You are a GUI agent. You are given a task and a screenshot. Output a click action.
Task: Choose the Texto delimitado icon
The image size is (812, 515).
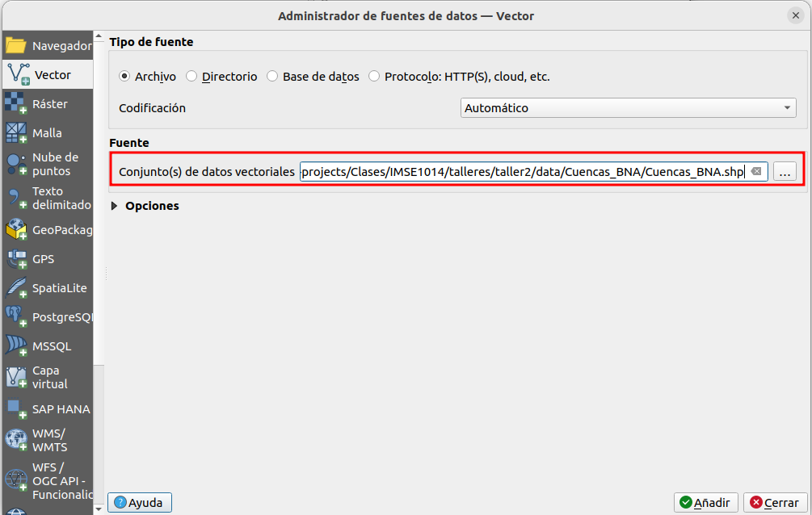point(16,198)
